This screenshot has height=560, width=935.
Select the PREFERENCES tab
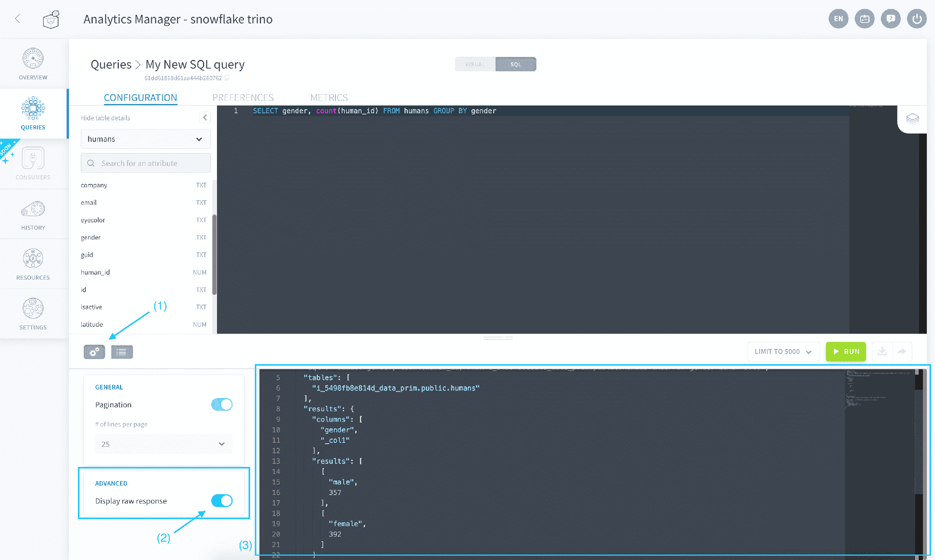coord(243,98)
